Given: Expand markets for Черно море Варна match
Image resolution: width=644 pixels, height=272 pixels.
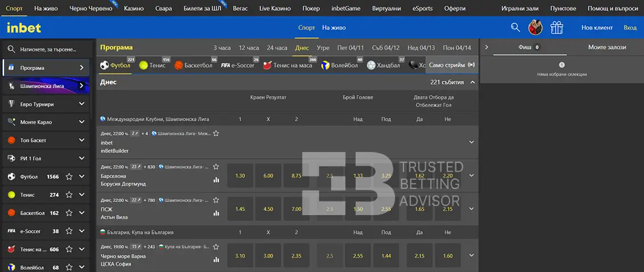Looking at the screenshot, I should click(x=471, y=255).
